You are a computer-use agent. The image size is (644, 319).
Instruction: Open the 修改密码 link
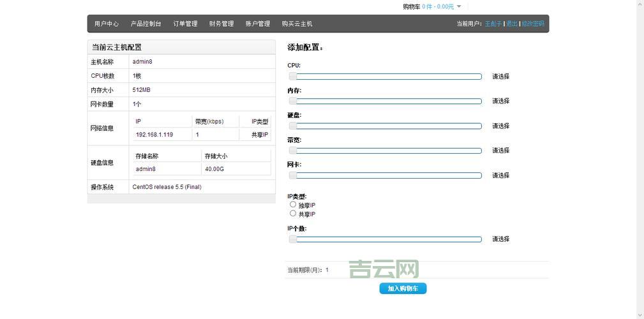point(533,24)
